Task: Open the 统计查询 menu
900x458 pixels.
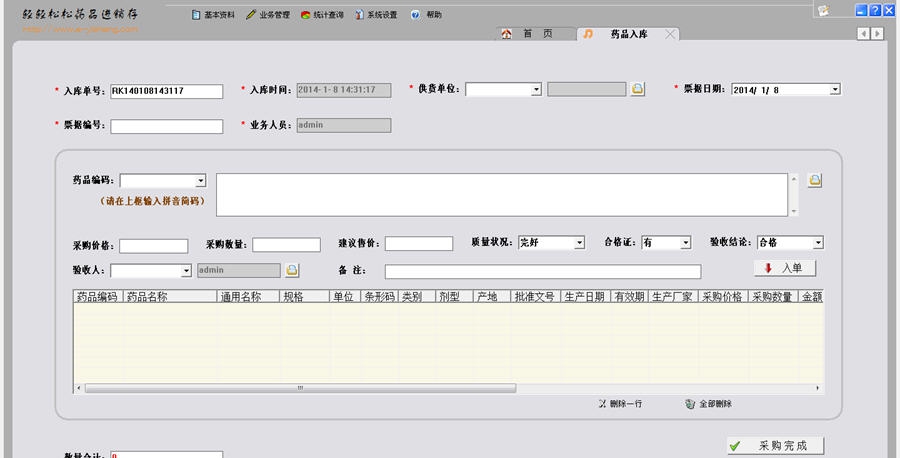Action: (x=322, y=15)
